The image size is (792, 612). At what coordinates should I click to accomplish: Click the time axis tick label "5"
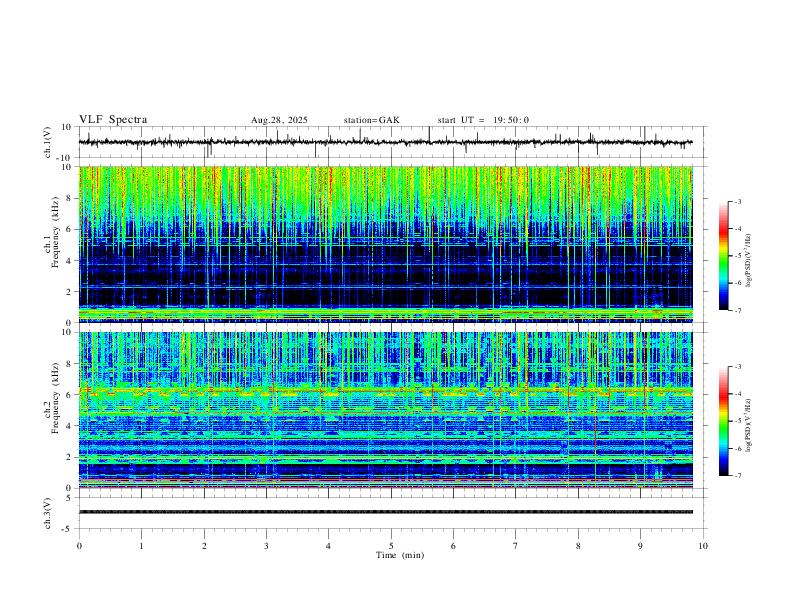391,546
